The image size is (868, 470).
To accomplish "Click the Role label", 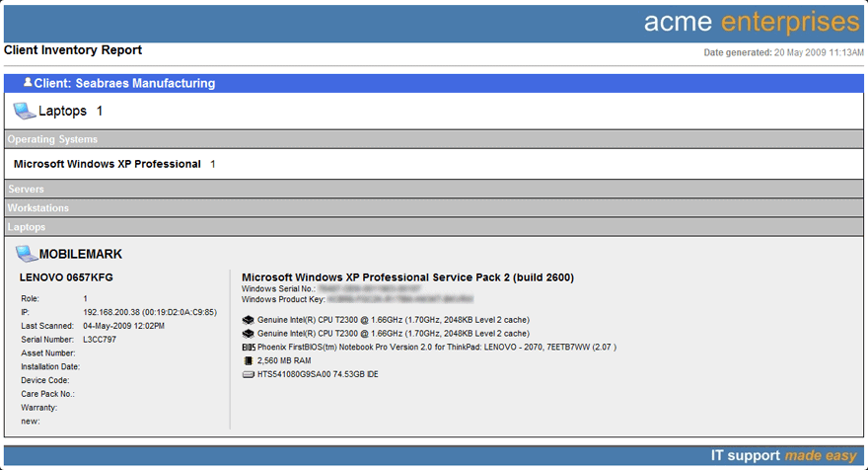I will pyautogui.click(x=30, y=299).
